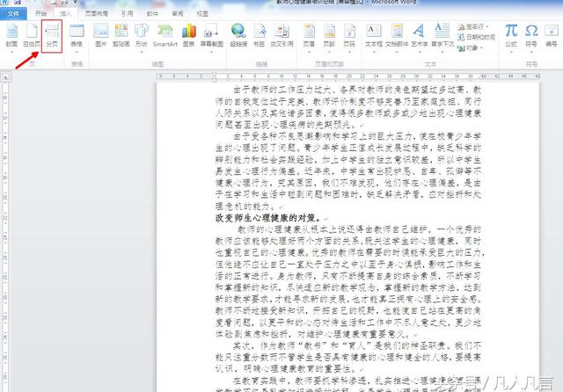
Task: Click the horizontal ruler indent marker
Action: click(x=215, y=76)
